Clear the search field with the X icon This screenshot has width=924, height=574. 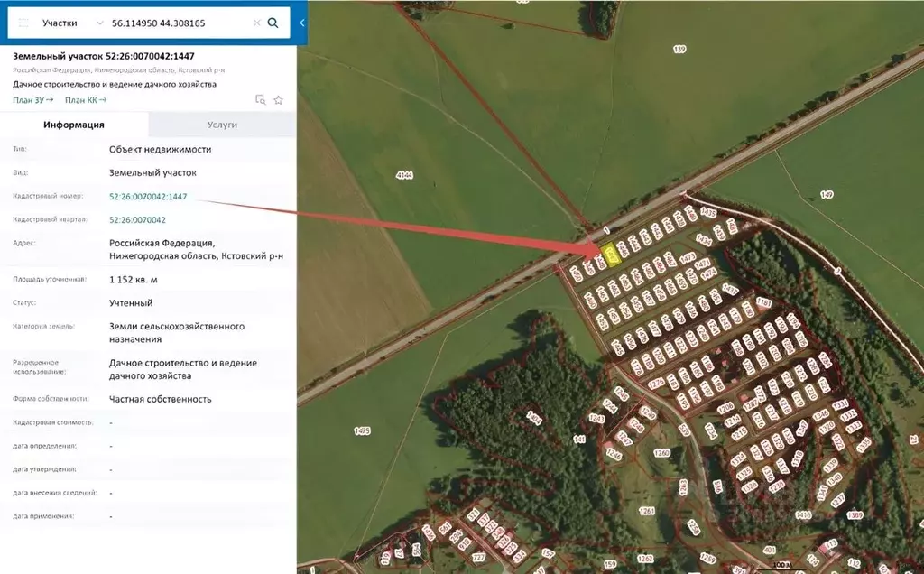click(x=257, y=23)
